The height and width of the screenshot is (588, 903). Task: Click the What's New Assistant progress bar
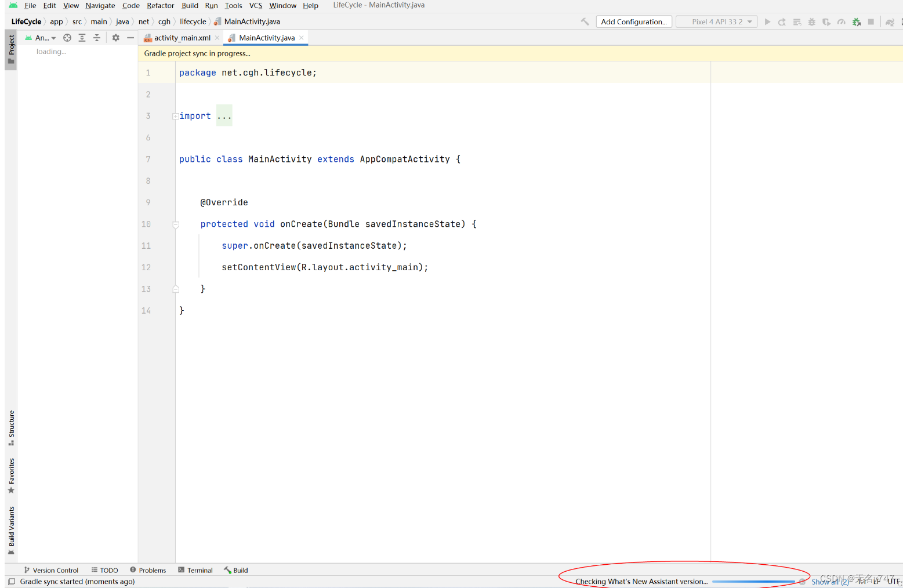(x=755, y=581)
